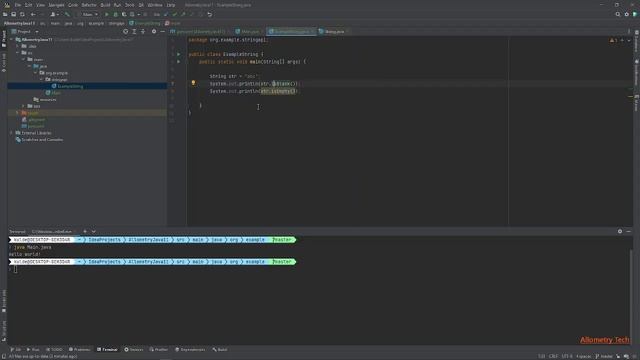Click the yellow lightbulb intention icon
The width and height of the screenshot is (640, 360).
(193, 83)
